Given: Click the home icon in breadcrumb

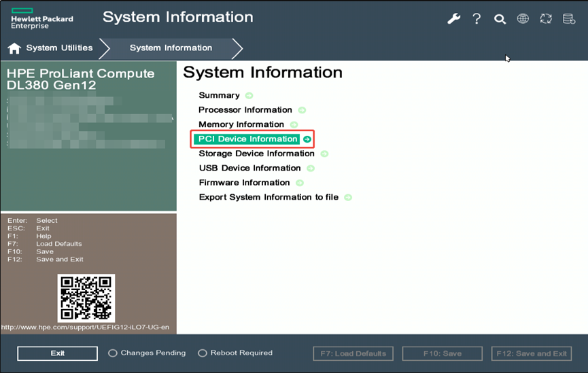Looking at the screenshot, I should (14, 48).
